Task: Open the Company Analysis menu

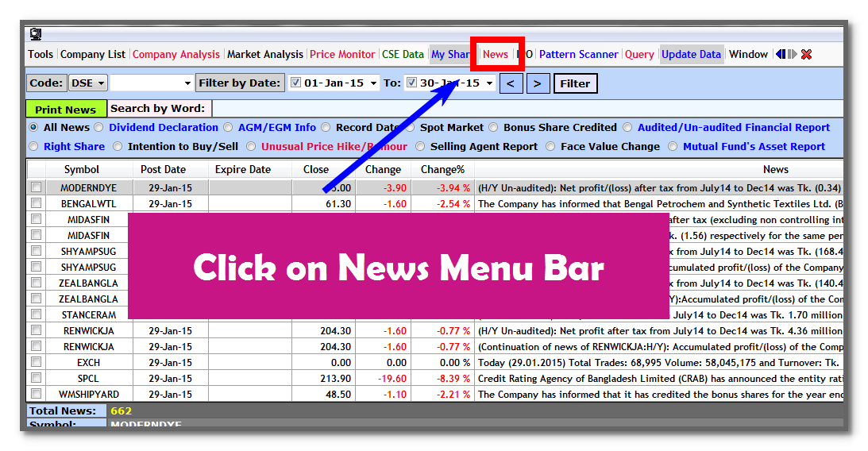Action: (176, 54)
